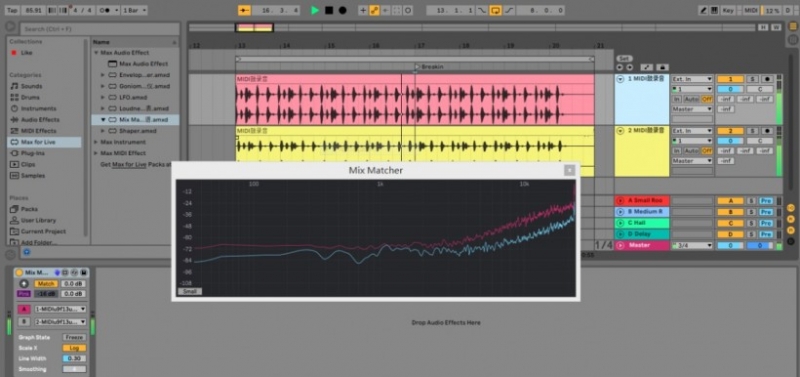Open the Drums category
Viewport: 800px width, 377px height.
click(x=30, y=97)
